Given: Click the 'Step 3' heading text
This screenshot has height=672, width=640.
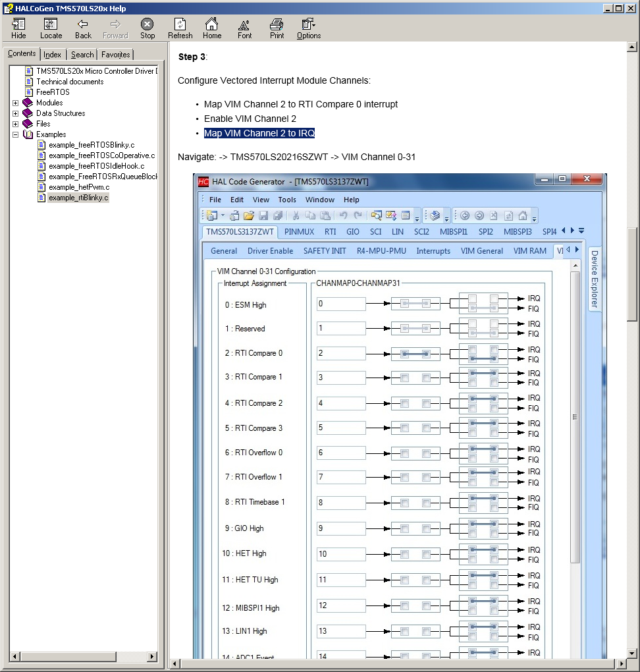Looking at the screenshot, I should coord(192,57).
